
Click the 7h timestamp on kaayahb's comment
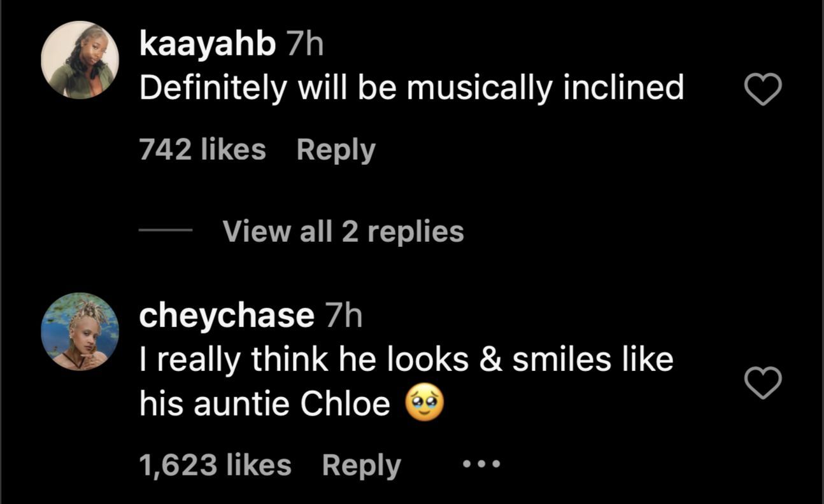[305, 45]
